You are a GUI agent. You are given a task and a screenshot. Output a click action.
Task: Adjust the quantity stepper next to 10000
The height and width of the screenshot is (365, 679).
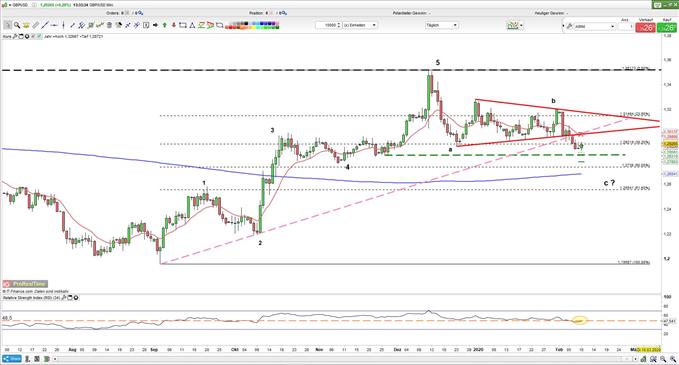339,25
